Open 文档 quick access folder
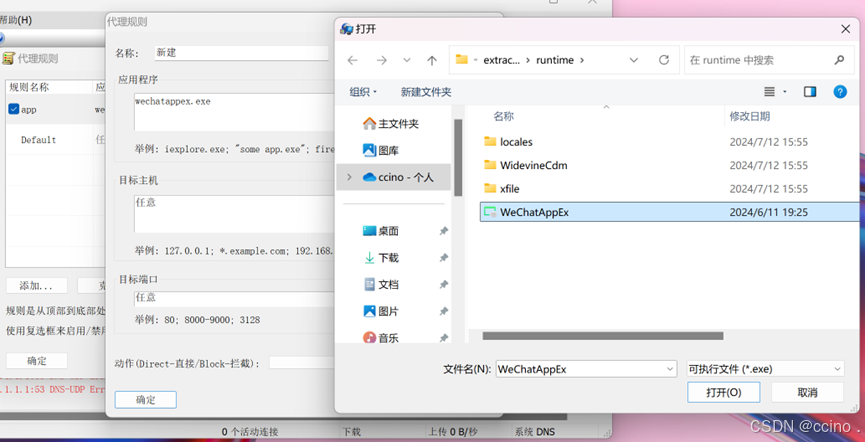Image resolution: width=865 pixels, height=442 pixels. click(x=381, y=285)
